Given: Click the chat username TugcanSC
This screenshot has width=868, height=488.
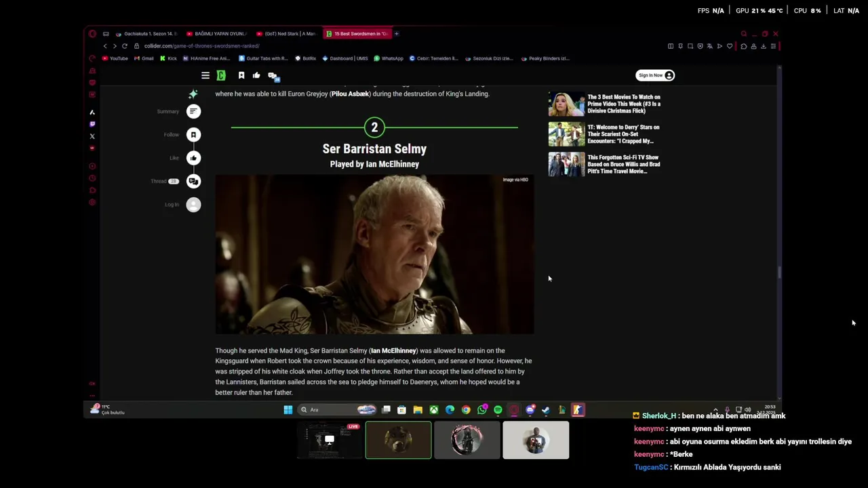Looking at the screenshot, I should point(651,467).
